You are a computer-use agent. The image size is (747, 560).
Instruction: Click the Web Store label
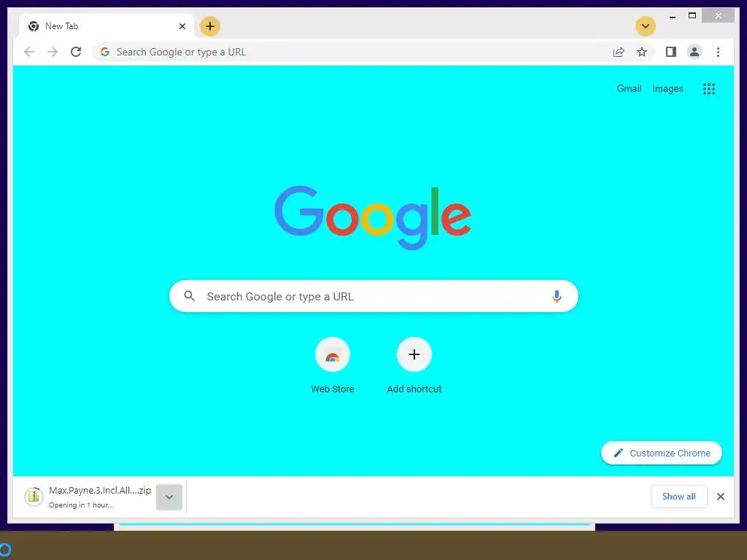tap(333, 389)
